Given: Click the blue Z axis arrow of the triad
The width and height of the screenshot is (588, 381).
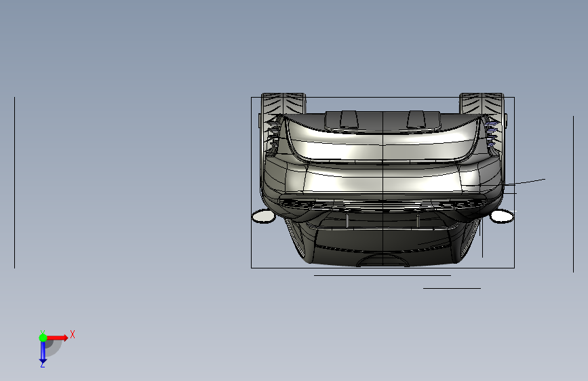Looking at the screenshot, I should pyautogui.click(x=43, y=353).
